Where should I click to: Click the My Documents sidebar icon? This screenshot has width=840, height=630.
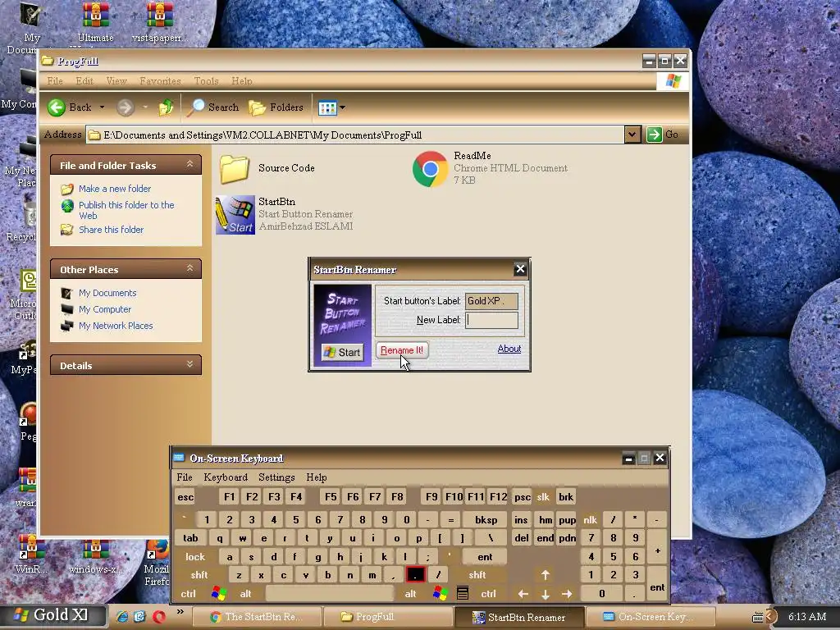click(x=67, y=293)
